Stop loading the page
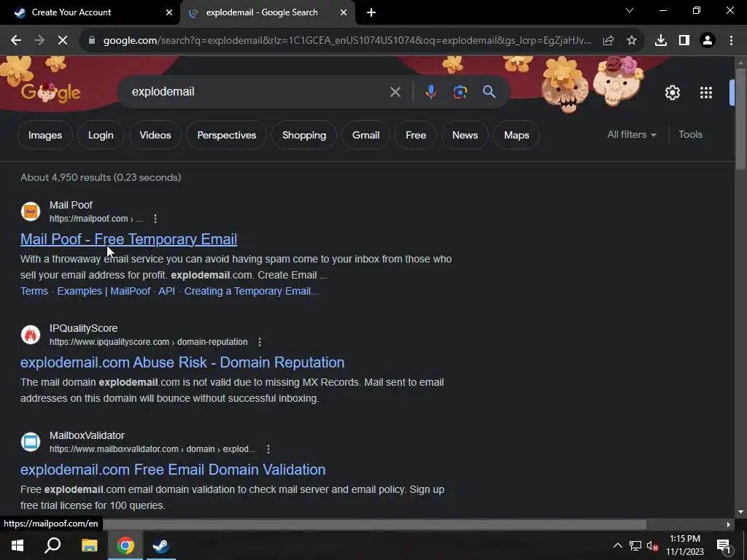This screenshot has width=747, height=560. click(x=63, y=41)
